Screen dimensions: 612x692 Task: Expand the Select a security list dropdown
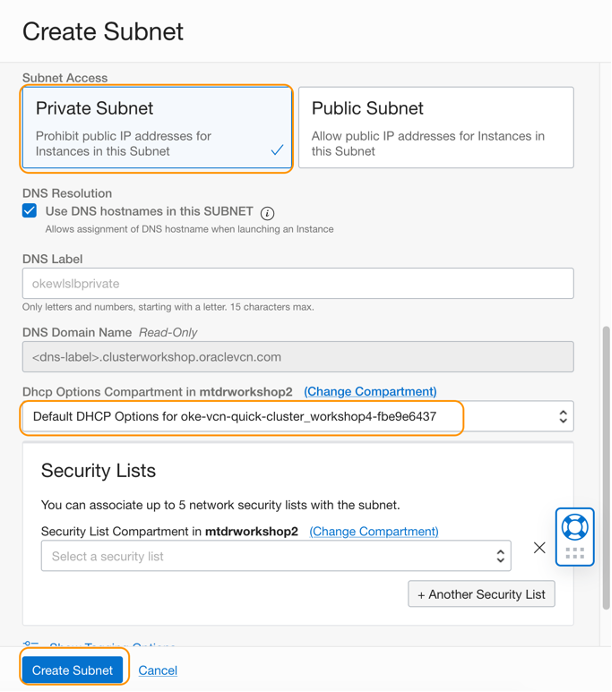click(276, 556)
